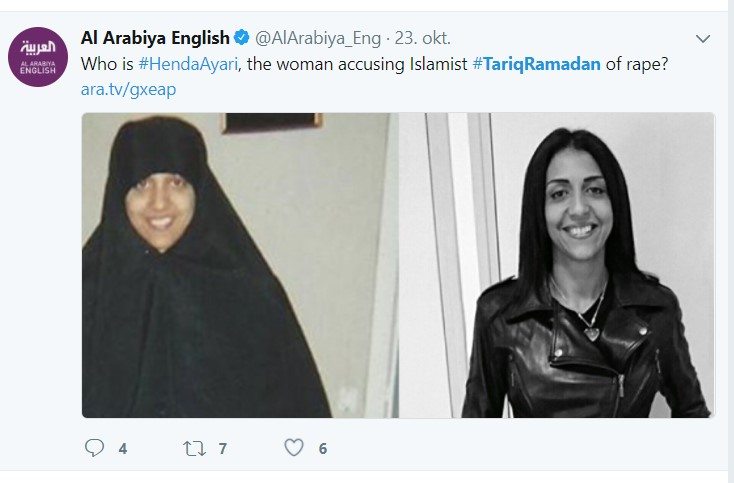Open the @AlArabiya_Eng handle
The height and width of the screenshot is (483, 734).
(318, 38)
